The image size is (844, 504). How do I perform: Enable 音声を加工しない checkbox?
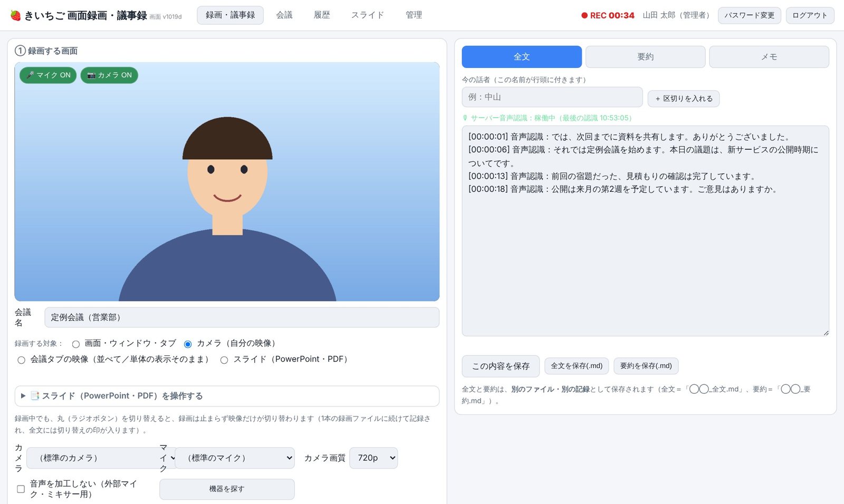click(x=21, y=489)
